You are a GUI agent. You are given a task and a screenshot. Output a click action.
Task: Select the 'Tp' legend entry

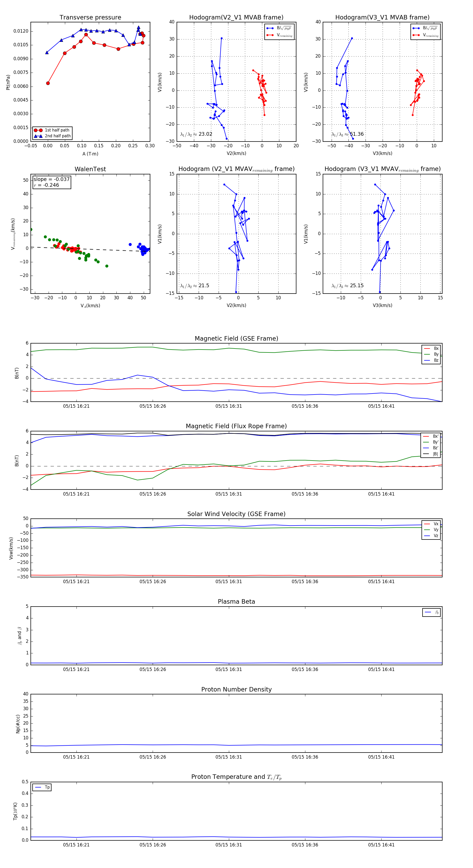click(x=42, y=788)
